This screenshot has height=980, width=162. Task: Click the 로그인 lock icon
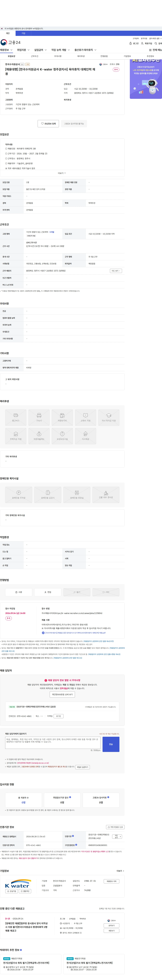130,43
